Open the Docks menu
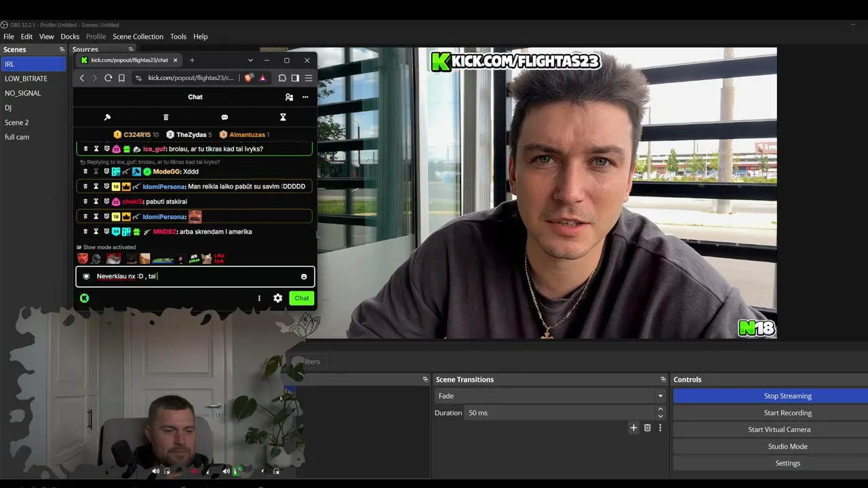 coord(70,37)
